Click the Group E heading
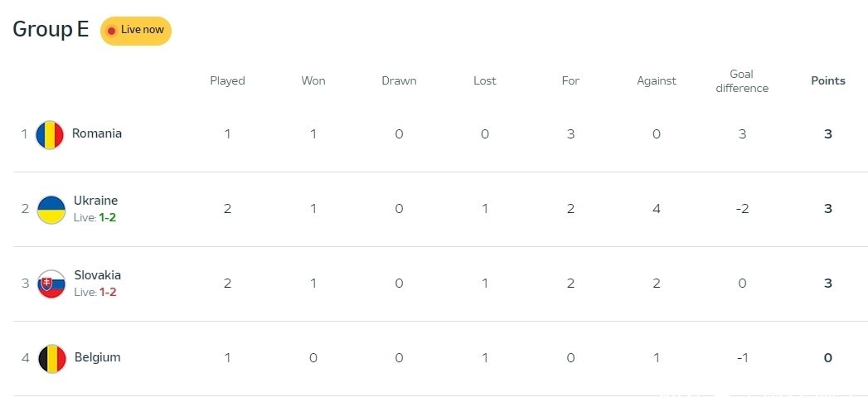868x417 pixels. tap(51, 29)
